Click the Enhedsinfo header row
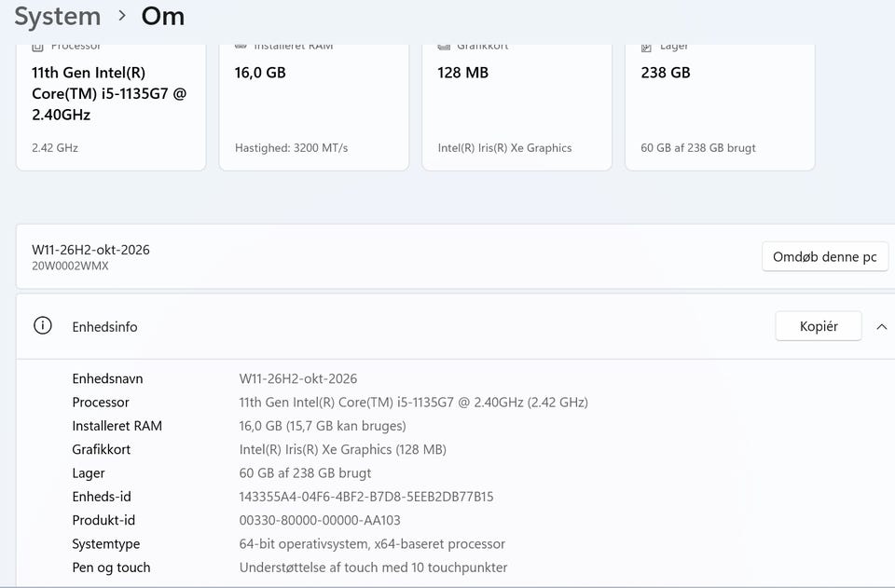Viewport: 895px width, 588px height. pos(456,327)
